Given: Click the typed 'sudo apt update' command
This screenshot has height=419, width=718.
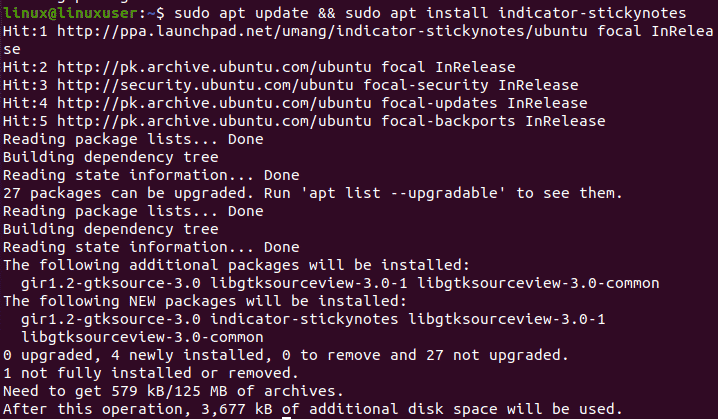Looking at the screenshot, I should point(241,13).
